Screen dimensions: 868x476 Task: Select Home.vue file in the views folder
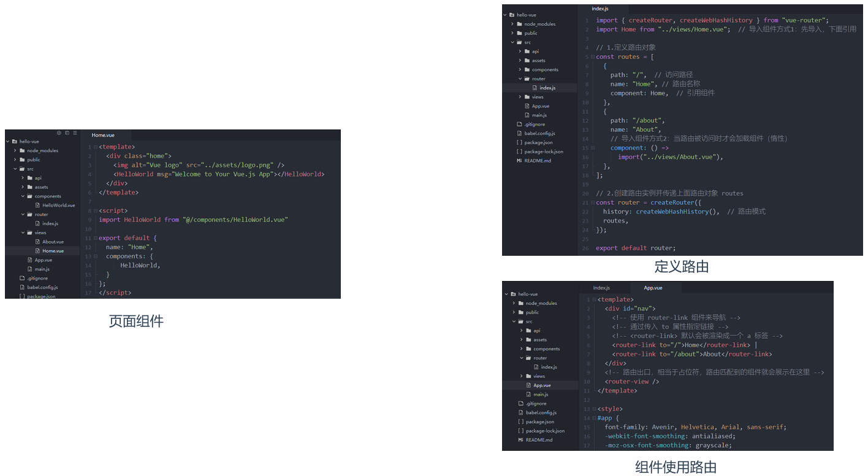click(x=53, y=251)
